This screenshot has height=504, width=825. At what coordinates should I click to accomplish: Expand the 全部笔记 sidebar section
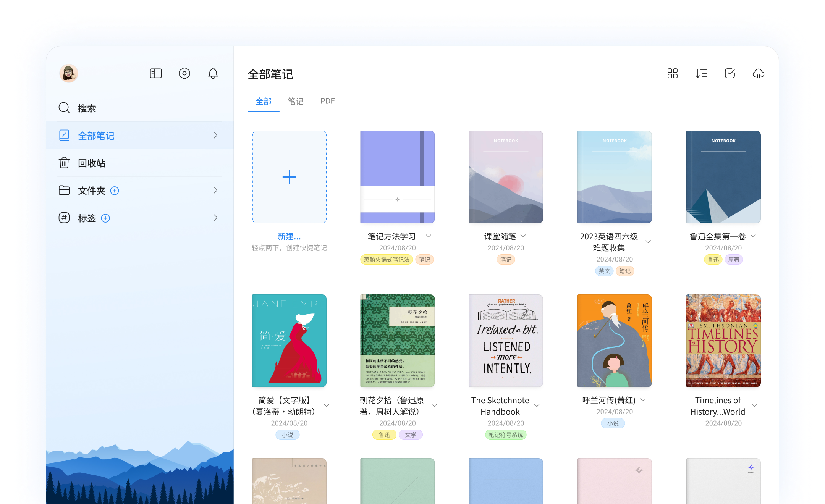[215, 135]
